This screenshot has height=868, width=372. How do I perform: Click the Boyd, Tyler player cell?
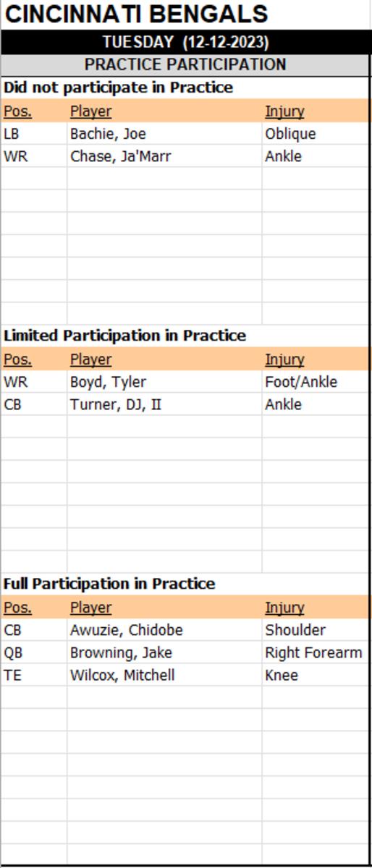tap(164, 382)
